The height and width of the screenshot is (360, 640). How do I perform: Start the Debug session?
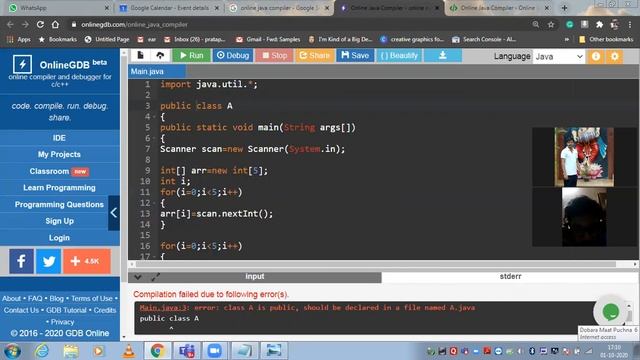click(x=233, y=55)
